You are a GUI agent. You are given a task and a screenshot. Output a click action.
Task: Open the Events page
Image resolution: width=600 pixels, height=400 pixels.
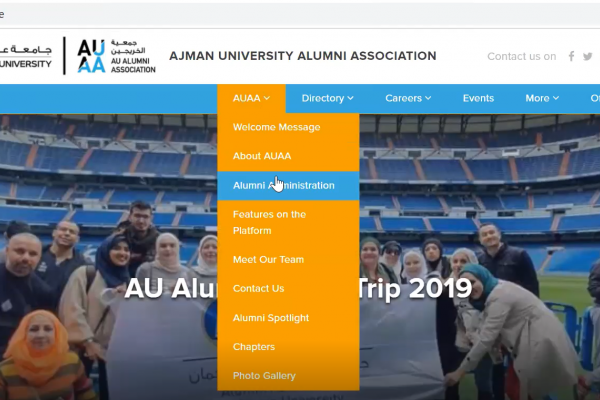[x=478, y=98]
